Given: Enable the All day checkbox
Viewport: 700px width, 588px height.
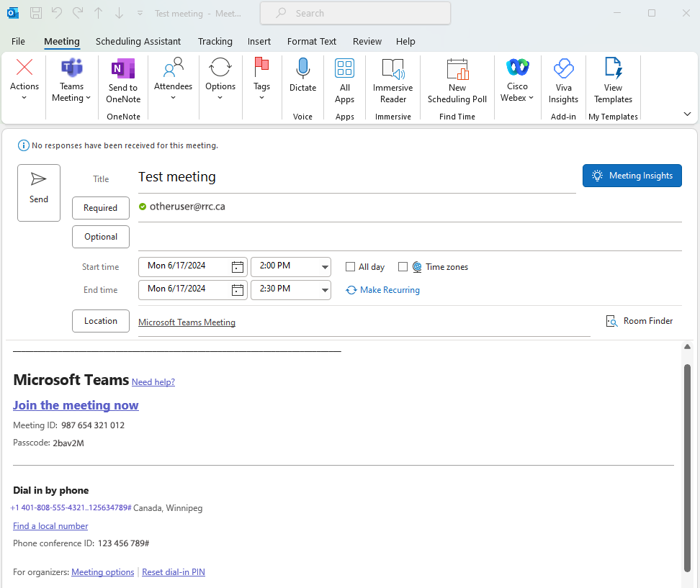Looking at the screenshot, I should (x=351, y=267).
